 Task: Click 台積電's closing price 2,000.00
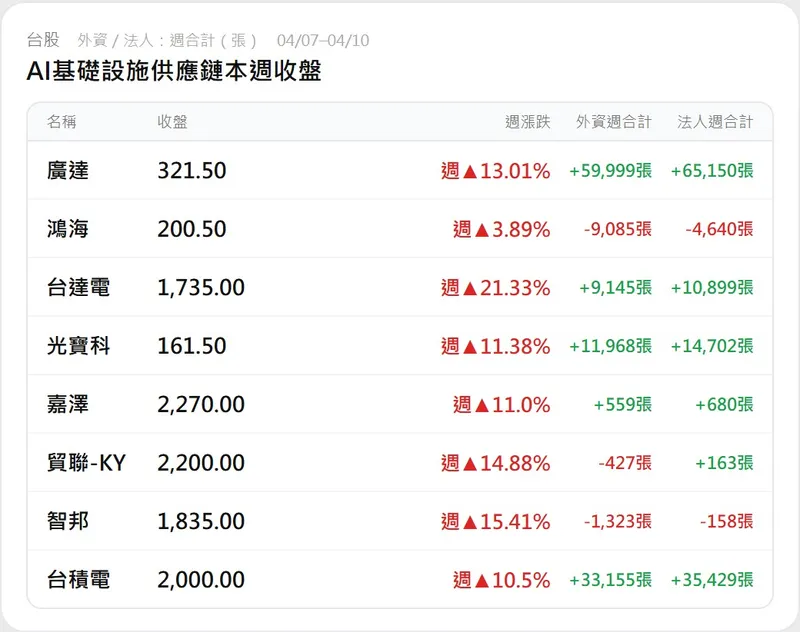(x=201, y=580)
